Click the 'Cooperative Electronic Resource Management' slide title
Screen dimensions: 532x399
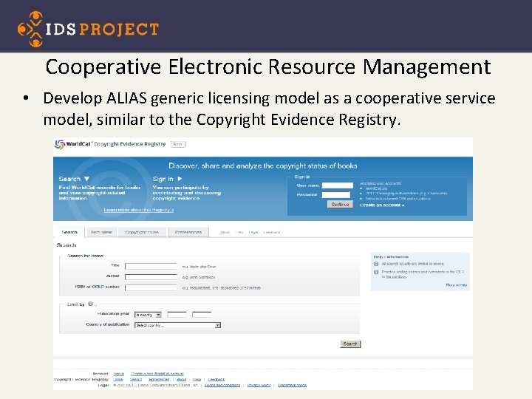click(x=268, y=66)
